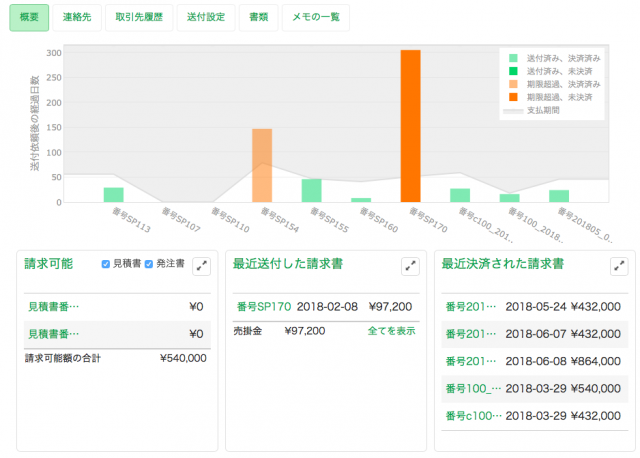Open the second 見積書番… link
This screenshot has height=458, width=640.
pos(53,334)
